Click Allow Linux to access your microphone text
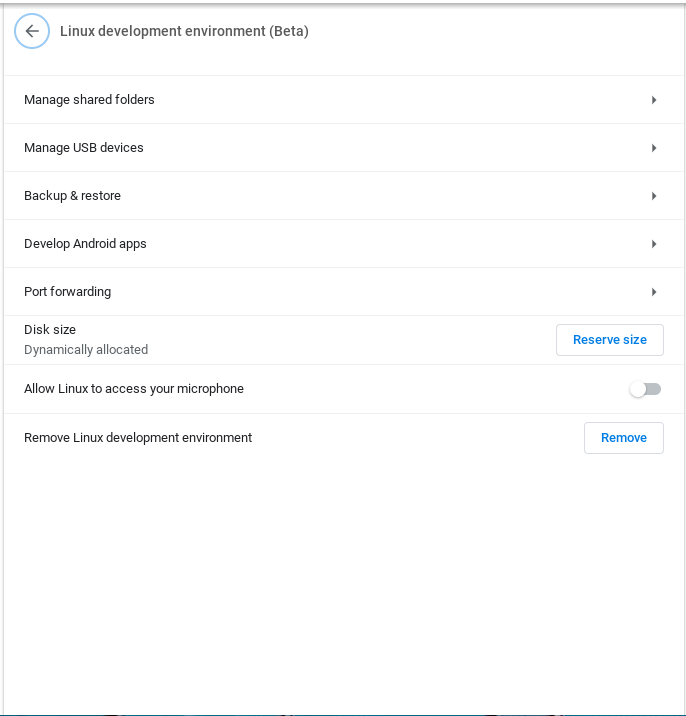The height and width of the screenshot is (716, 686). pyautogui.click(x=134, y=389)
